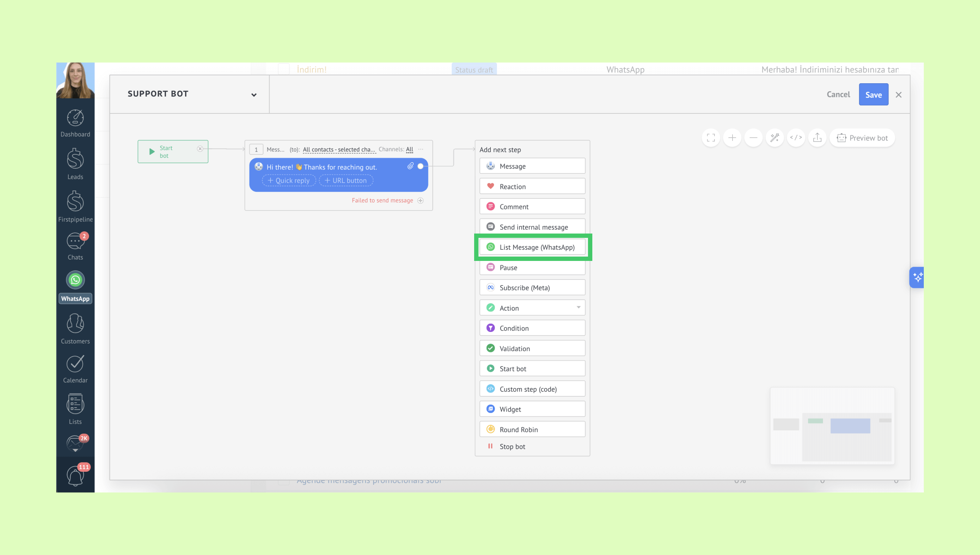Open the code view icon
The height and width of the screenshot is (555, 980).
pos(796,138)
